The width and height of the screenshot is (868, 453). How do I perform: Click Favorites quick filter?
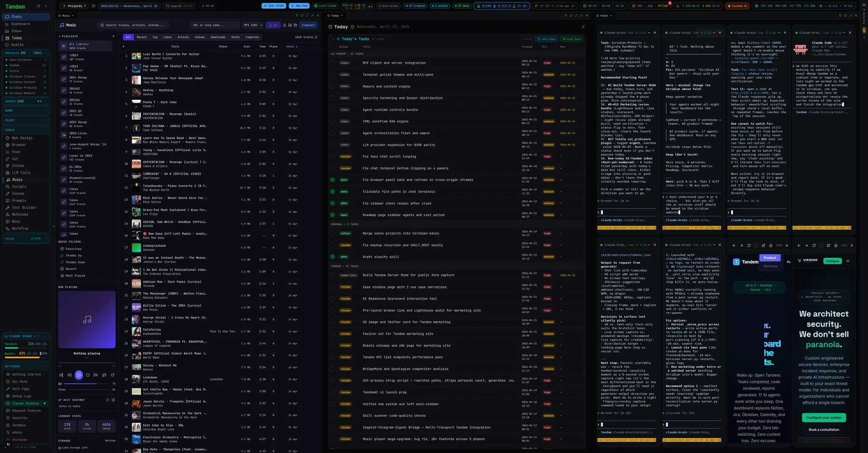[74, 249]
